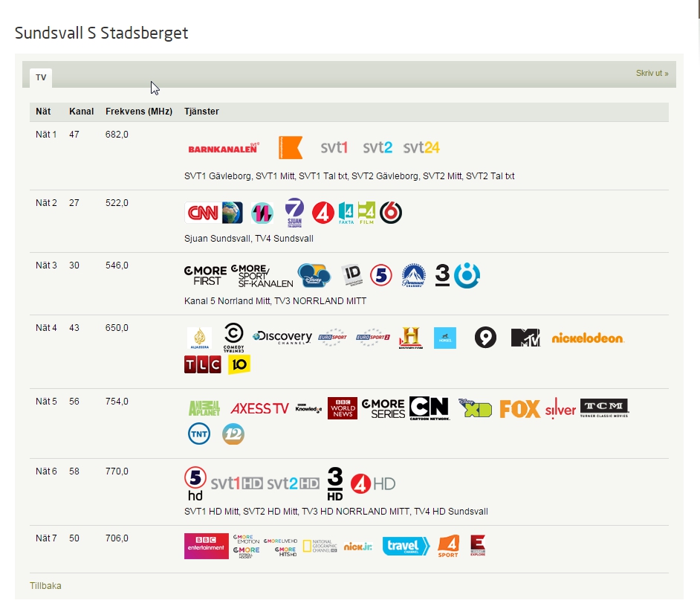
Task: Select the MTV logo
Action: (x=525, y=338)
